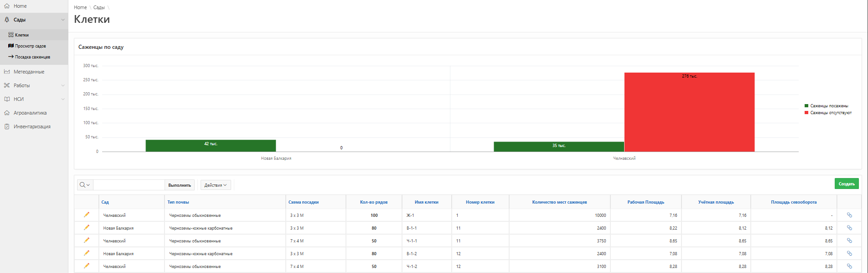
Task: Click the Метеоданные chart icon
Action: click(7, 72)
